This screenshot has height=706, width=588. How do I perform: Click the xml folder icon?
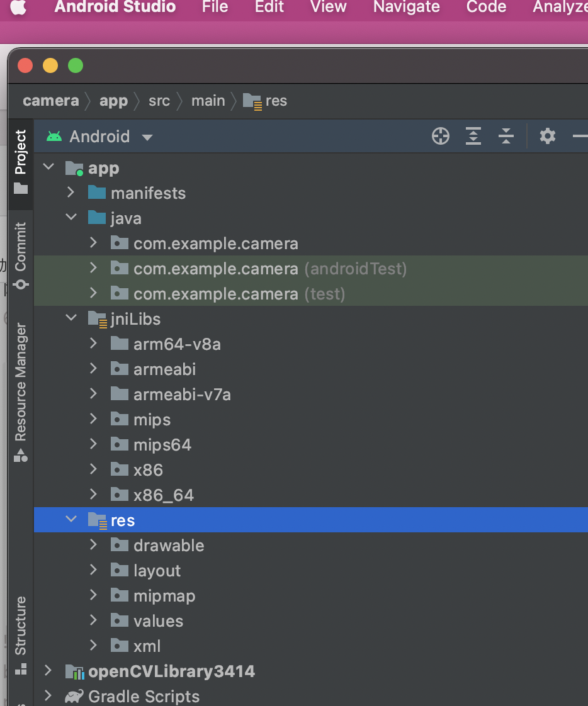tap(120, 646)
